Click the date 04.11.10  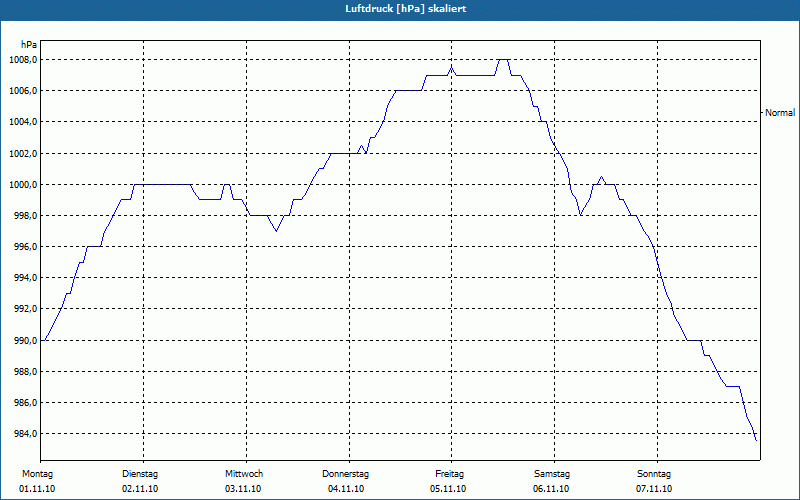point(346,489)
